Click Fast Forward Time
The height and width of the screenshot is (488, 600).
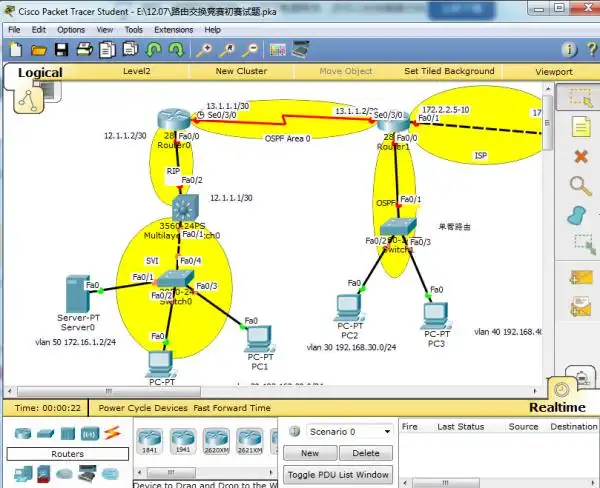[x=232, y=408]
